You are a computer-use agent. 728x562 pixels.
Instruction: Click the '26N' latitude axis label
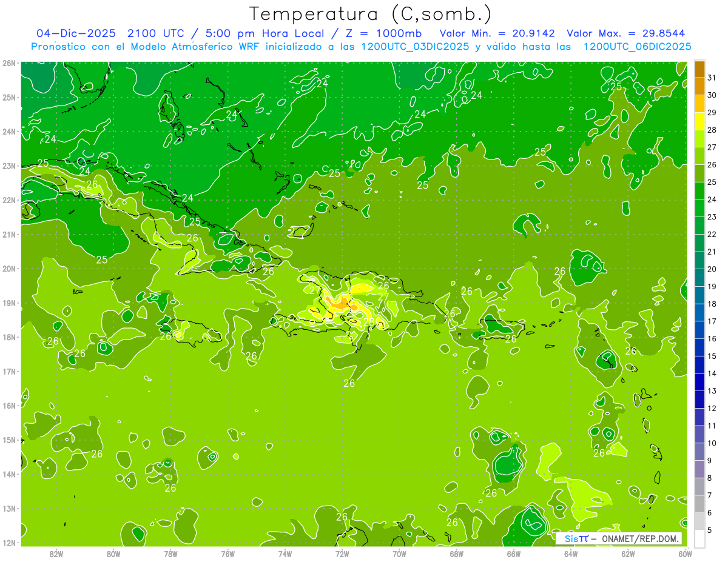point(8,63)
